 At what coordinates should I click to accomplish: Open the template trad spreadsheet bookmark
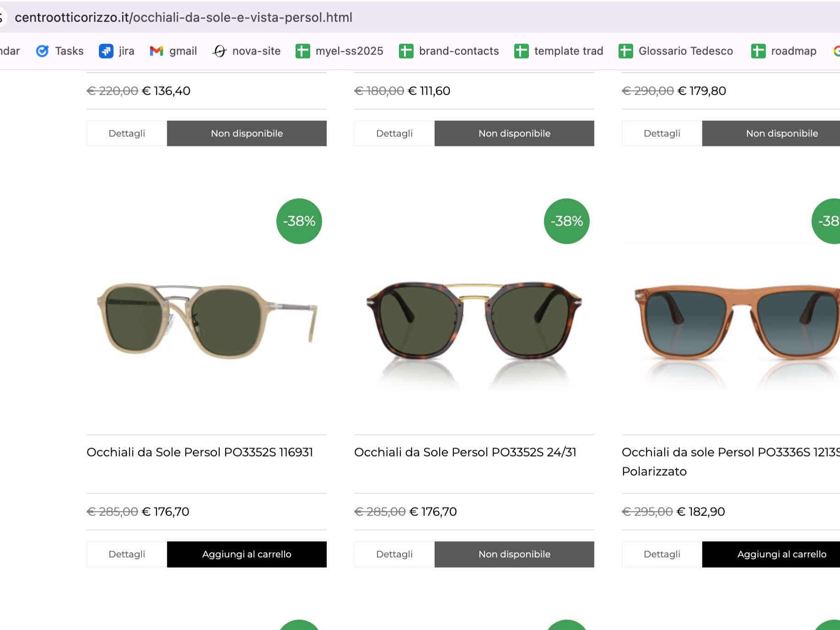pos(559,51)
